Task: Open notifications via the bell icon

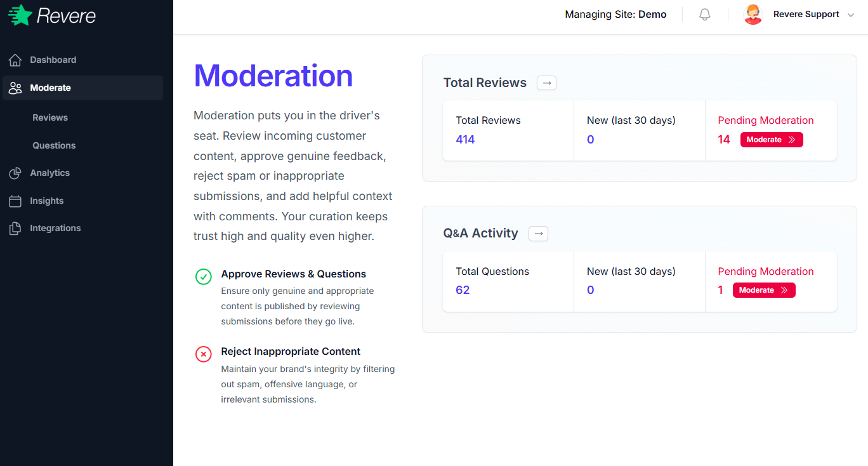Action: 704,14
